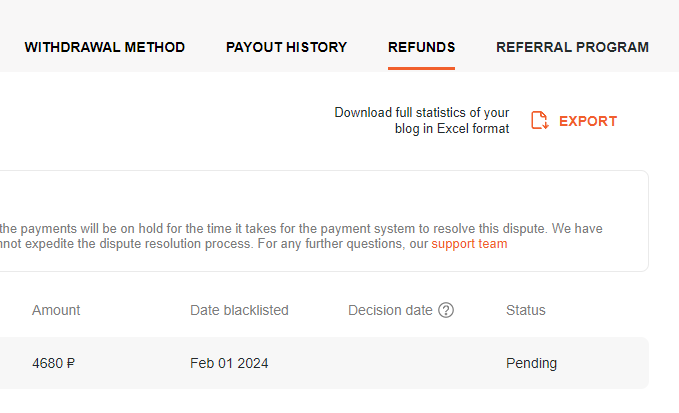Click the Amount column header
679x413 pixels.
click(56, 310)
